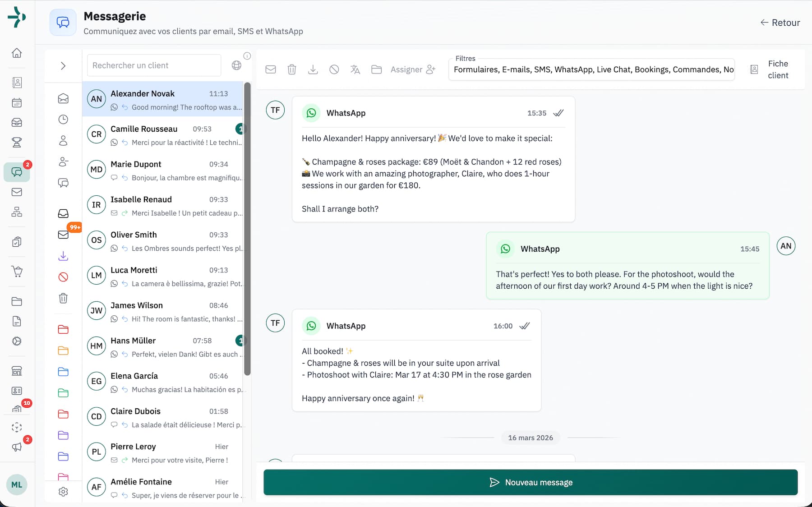The image size is (812, 507).
Task: Click the globe icon next to search
Action: 236,65
